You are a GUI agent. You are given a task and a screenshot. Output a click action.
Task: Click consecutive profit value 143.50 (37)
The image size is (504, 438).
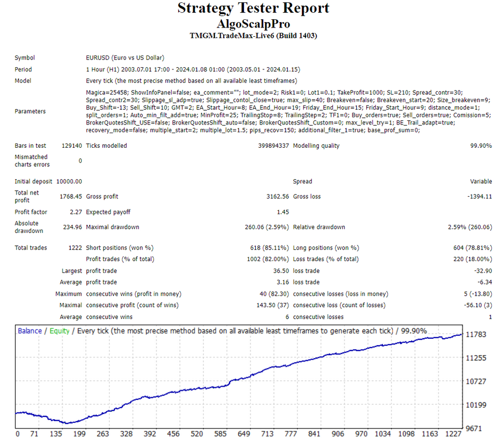(x=273, y=305)
